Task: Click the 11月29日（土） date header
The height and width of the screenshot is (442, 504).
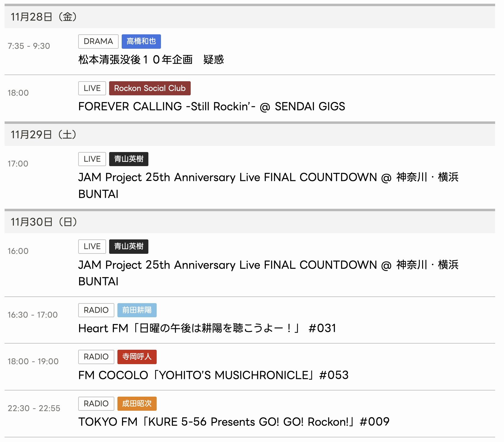Action: click(44, 135)
